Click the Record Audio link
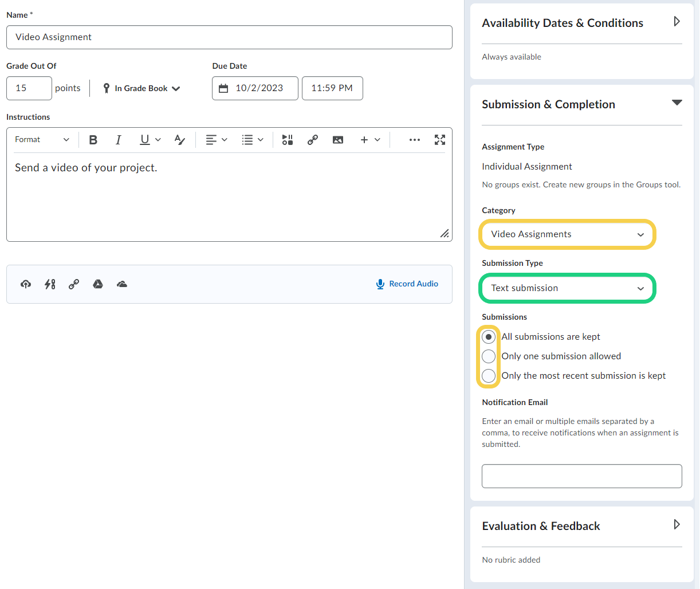This screenshot has width=700, height=589. pyautogui.click(x=407, y=284)
